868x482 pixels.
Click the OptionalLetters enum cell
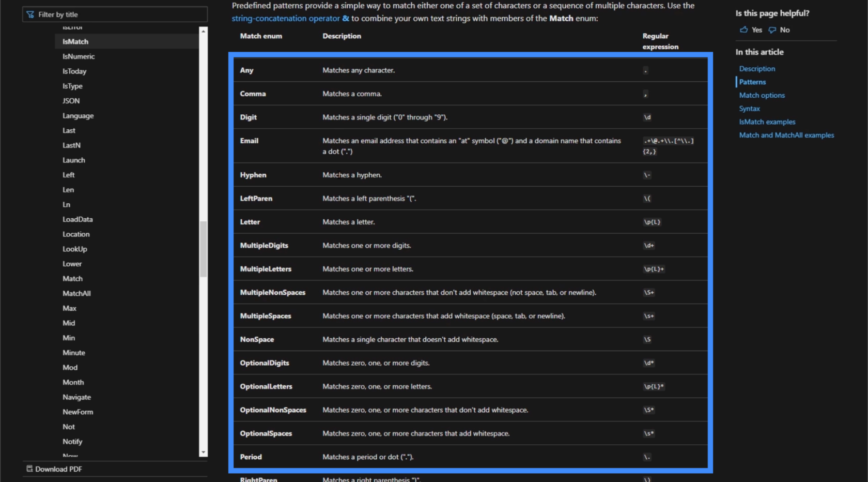pyautogui.click(x=266, y=386)
